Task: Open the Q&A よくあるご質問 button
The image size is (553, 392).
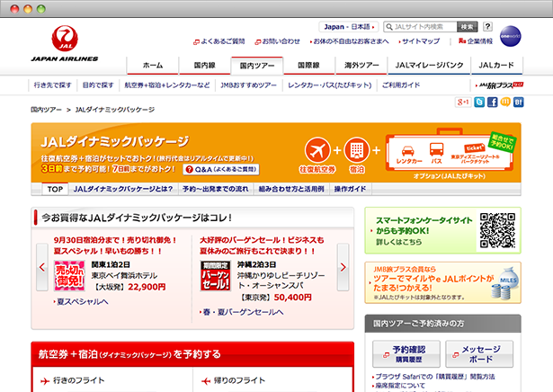Action: pos(221,170)
